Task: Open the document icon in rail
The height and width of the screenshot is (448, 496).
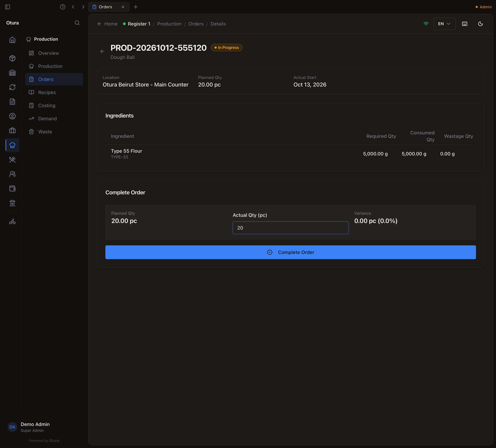Action: (12, 102)
